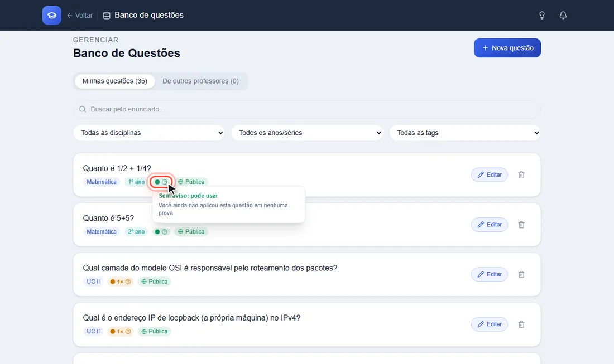Trash the IPv4 loopback address question
Viewport: 614px width, 364px height.
521,324
